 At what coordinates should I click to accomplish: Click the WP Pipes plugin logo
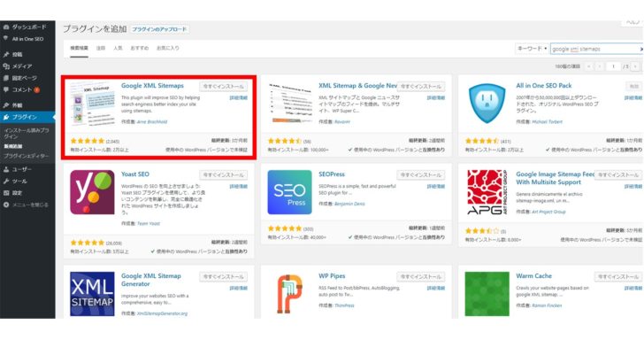click(x=289, y=294)
